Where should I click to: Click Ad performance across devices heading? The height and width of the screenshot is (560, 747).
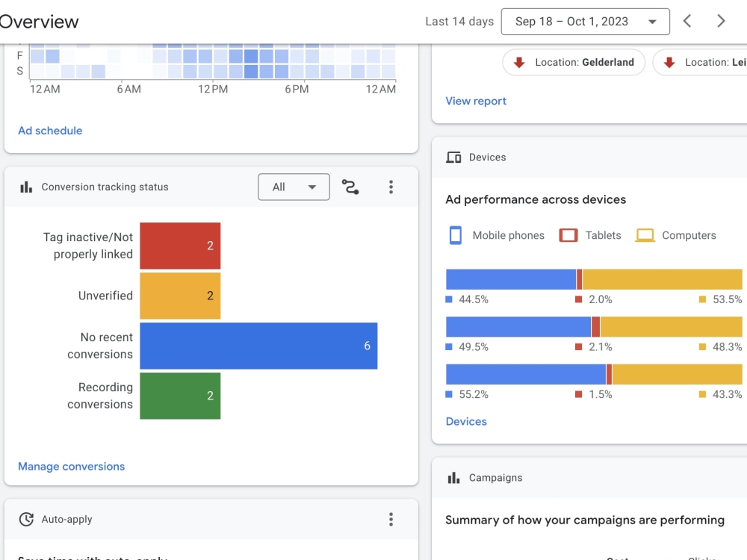pyautogui.click(x=536, y=199)
